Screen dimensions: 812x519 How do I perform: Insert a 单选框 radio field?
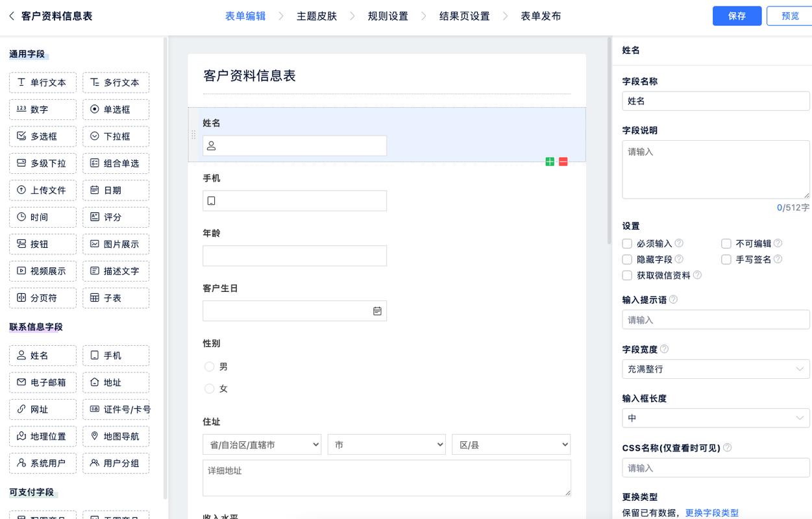(116, 110)
